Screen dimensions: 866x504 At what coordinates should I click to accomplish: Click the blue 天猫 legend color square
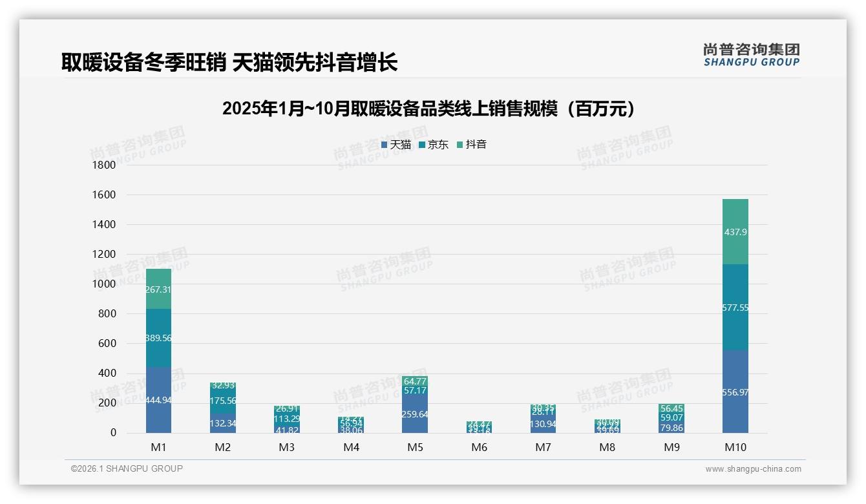385,145
